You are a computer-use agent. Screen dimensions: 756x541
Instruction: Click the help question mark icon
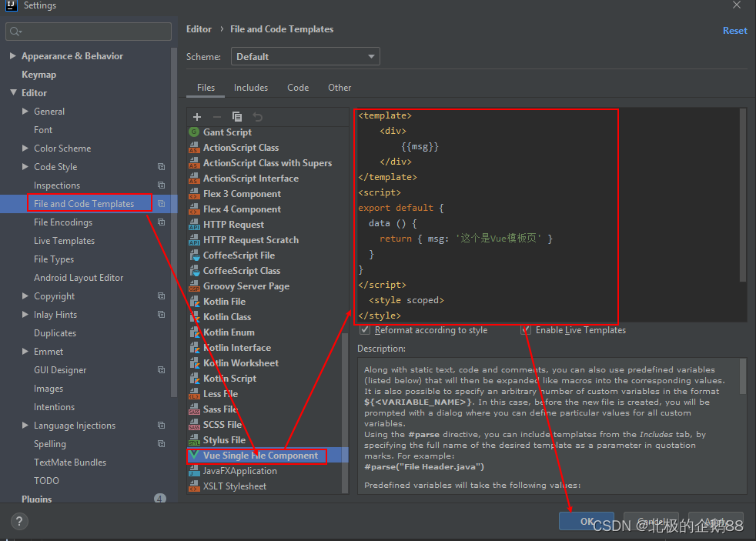click(x=19, y=521)
